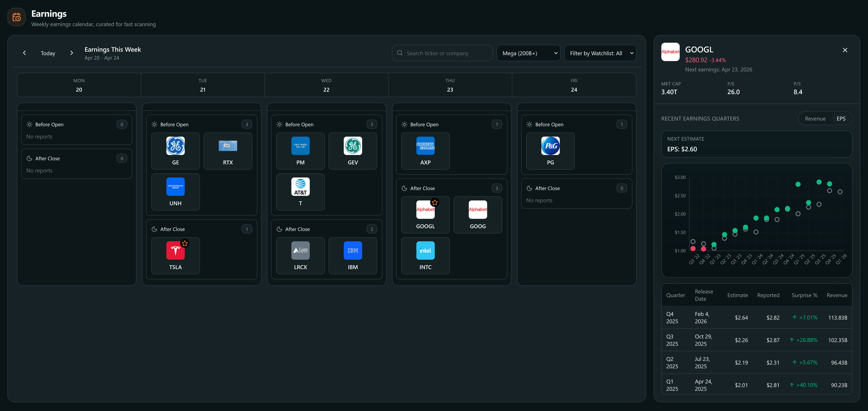The image size is (868, 411).
Task: Go to previous week with left chevron
Action: pyautogui.click(x=24, y=53)
